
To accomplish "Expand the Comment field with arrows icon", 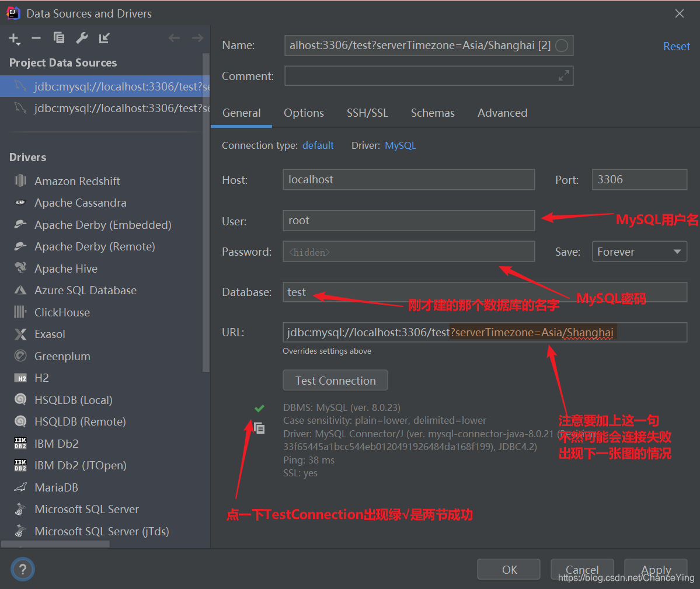I will [564, 75].
